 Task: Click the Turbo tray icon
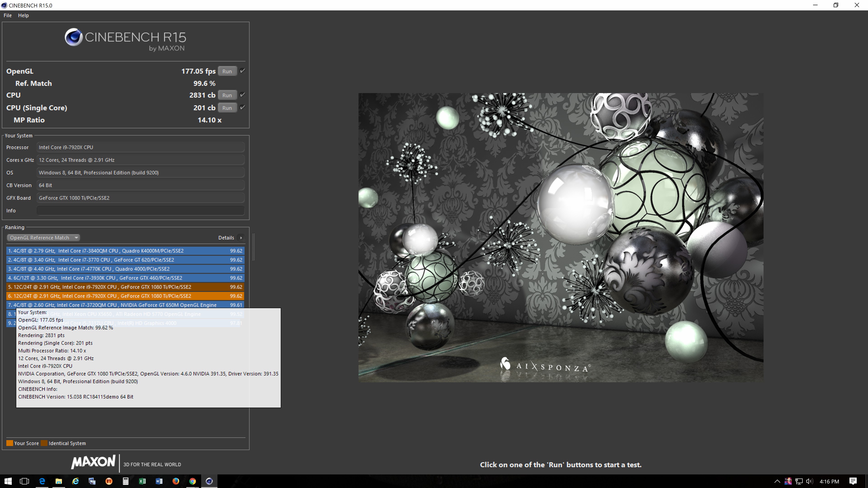[788, 481]
